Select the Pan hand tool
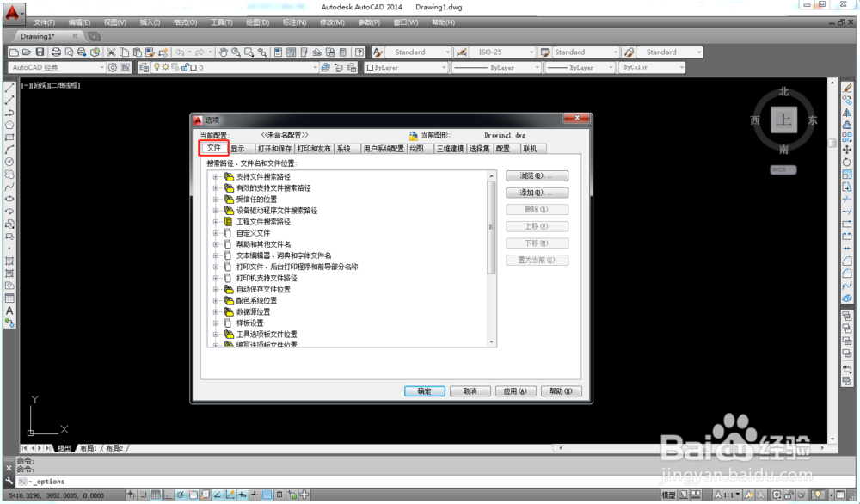 point(223,52)
